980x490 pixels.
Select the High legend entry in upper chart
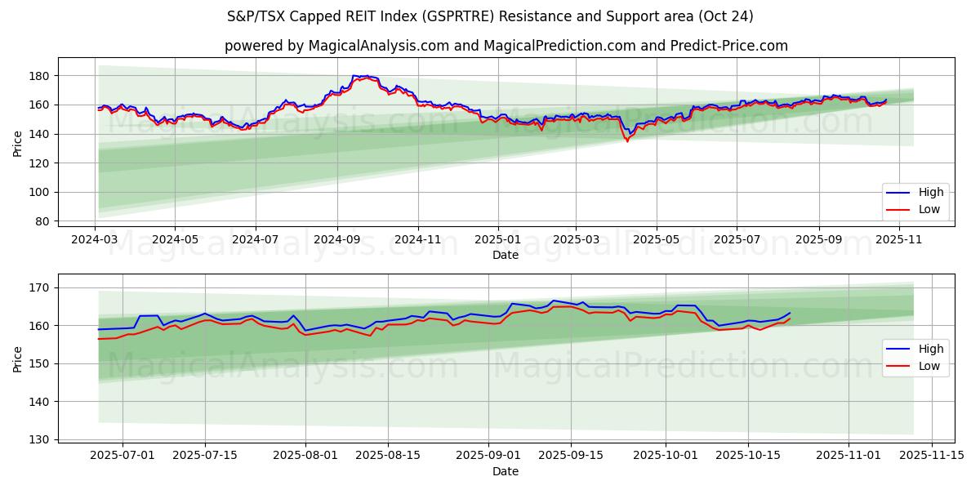point(930,193)
